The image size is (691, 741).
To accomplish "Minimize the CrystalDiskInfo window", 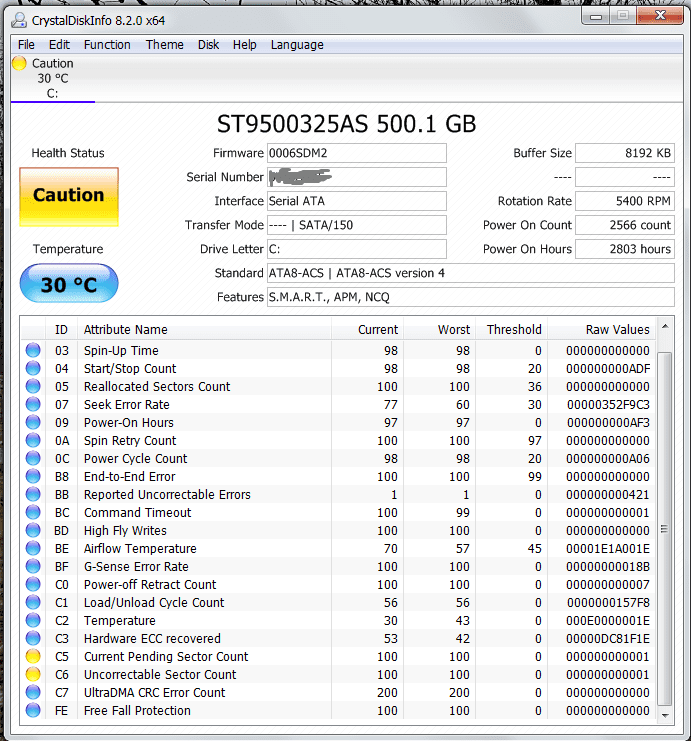I will click(x=596, y=17).
